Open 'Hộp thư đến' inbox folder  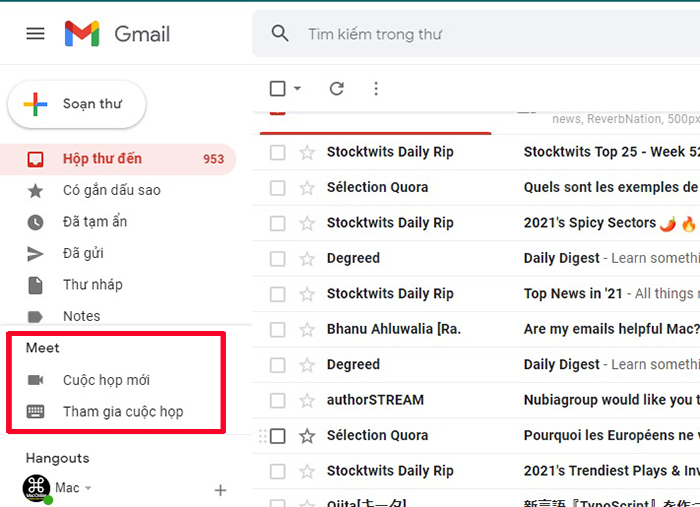tap(118, 159)
